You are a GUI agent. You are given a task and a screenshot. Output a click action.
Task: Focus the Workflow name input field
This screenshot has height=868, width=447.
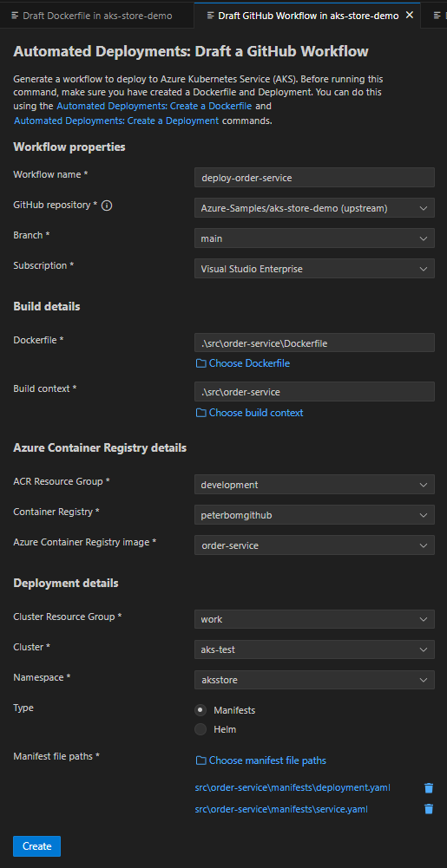314,178
